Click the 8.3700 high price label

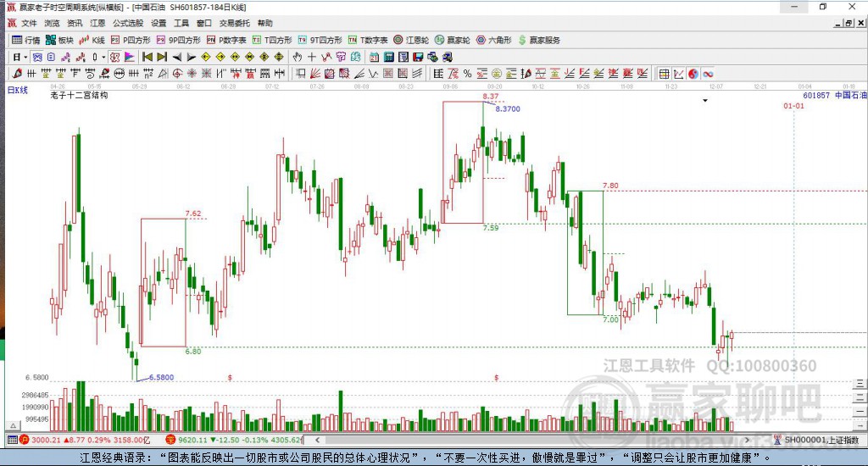(x=508, y=109)
